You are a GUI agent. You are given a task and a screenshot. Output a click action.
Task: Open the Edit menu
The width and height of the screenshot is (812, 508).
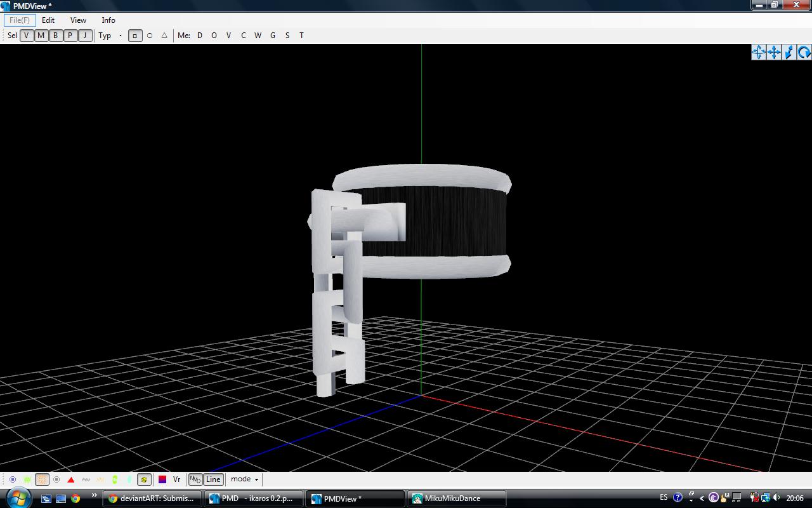pyautogui.click(x=48, y=20)
